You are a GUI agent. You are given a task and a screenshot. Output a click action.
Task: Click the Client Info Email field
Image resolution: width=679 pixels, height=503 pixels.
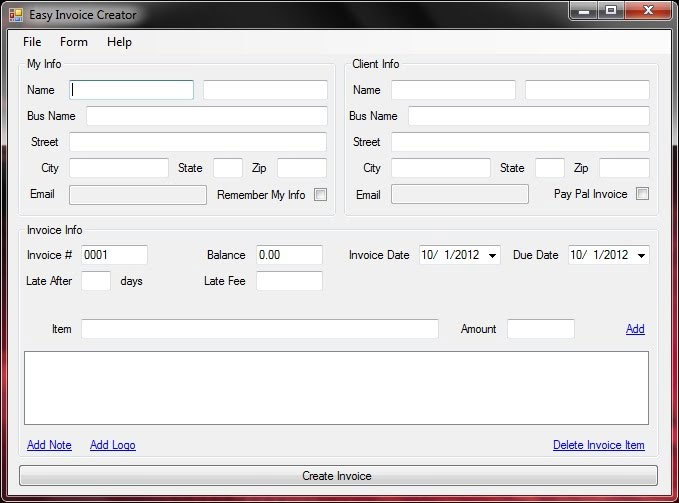tap(460, 194)
